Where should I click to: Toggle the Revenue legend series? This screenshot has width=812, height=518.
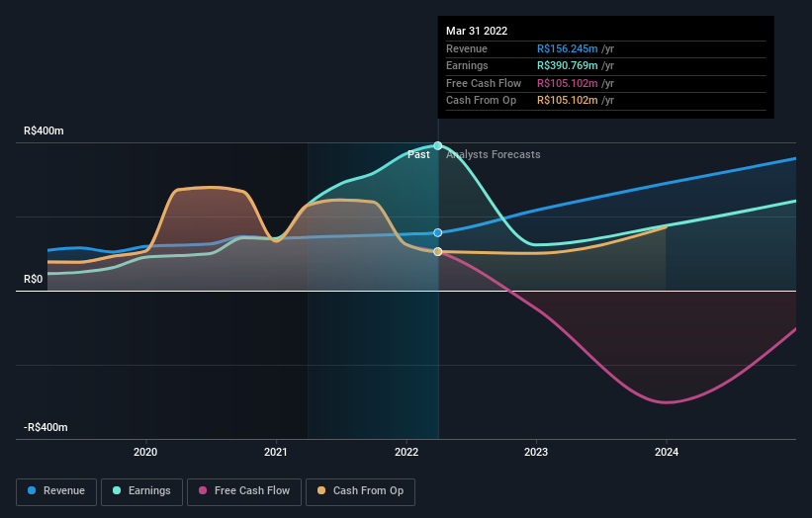tap(56, 491)
